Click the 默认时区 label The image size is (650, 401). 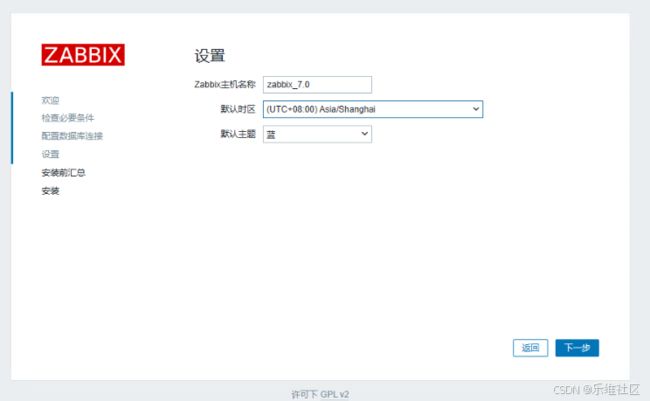pyautogui.click(x=238, y=109)
